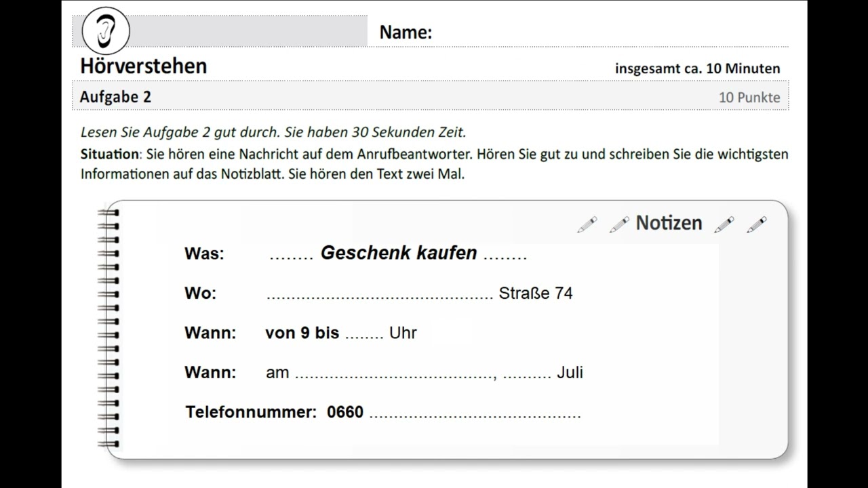Click the 'Telefonnummer:' label
This screenshot has height=488, width=868.
click(x=251, y=411)
